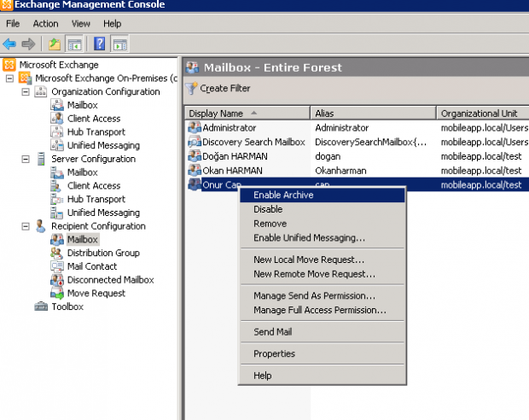The width and height of the screenshot is (529, 420).
Task: Open the View menu
Action: [x=81, y=24]
